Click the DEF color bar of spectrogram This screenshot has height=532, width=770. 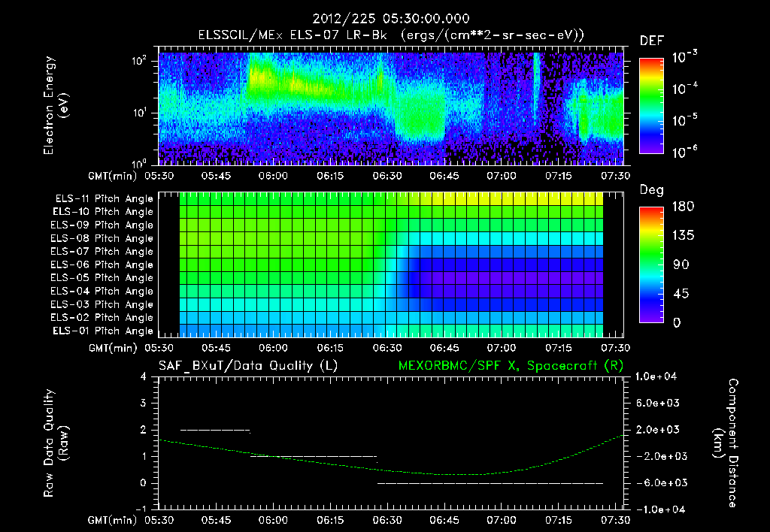pyautogui.click(x=651, y=106)
